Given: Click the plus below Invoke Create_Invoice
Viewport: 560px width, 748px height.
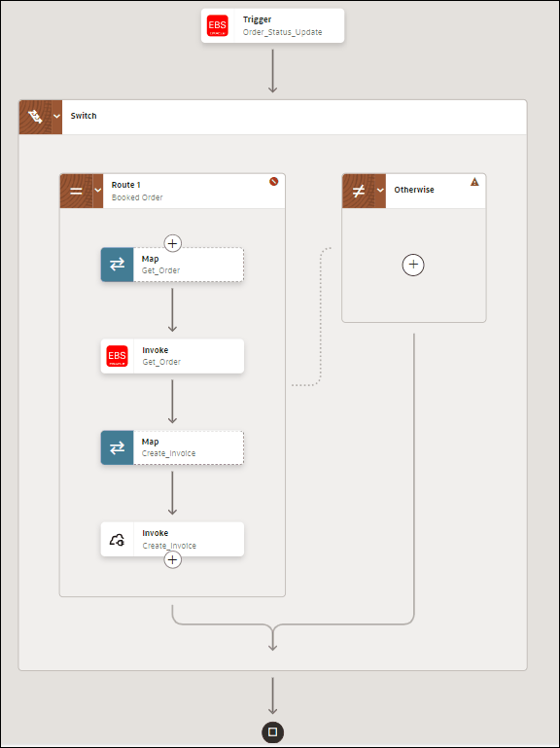Looking at the screenshot, I should coord(173,560).
